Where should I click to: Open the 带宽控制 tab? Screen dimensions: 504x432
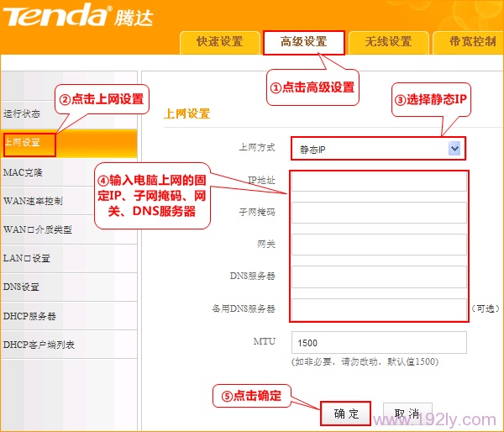pos(470,42)
